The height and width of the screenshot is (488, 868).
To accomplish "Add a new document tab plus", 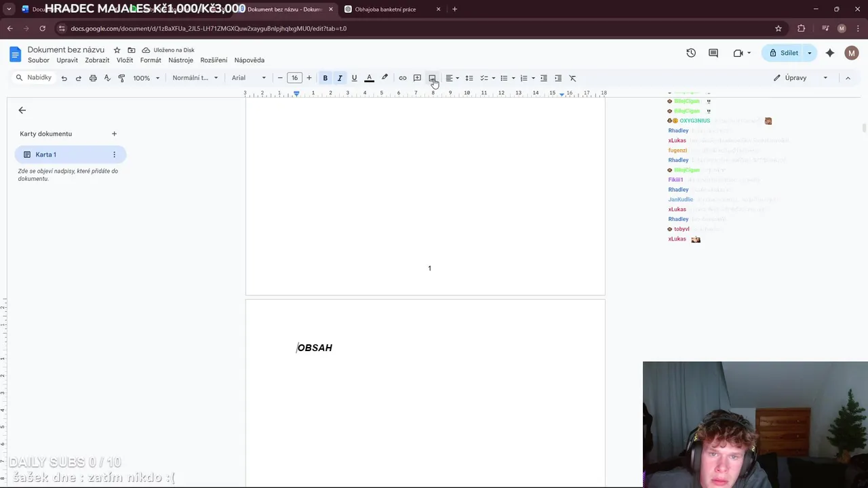I will pos(114,134).
